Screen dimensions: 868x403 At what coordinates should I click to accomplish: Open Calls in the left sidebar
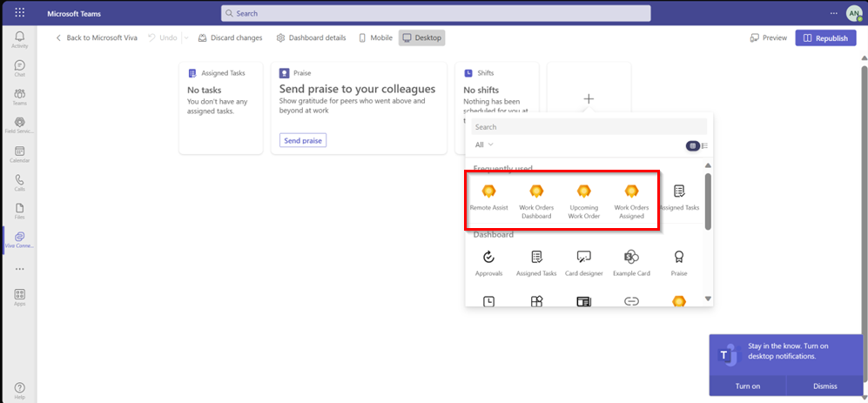click(x=19, y=184)
